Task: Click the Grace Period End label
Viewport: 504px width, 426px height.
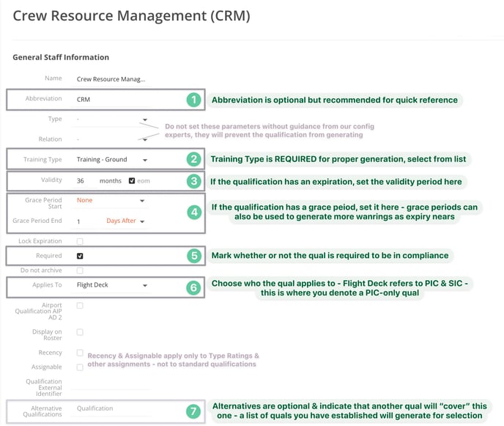Action: (37, 221)
